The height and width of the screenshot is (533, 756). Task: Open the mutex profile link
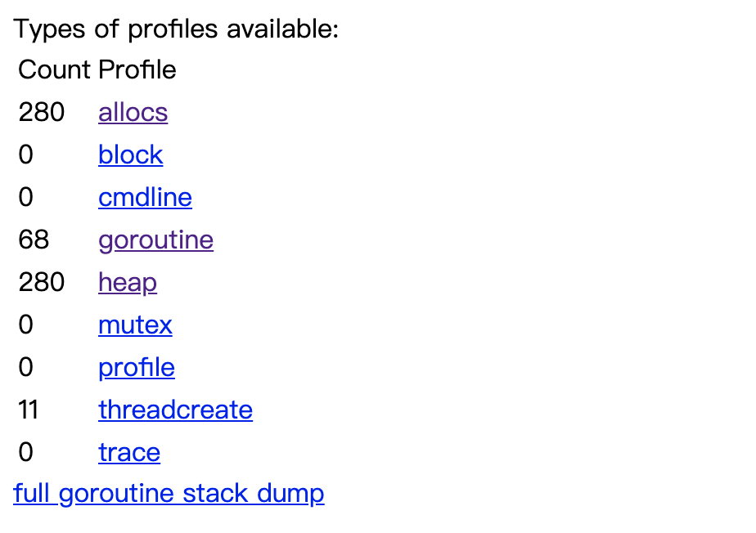click(x=135, y=325)
